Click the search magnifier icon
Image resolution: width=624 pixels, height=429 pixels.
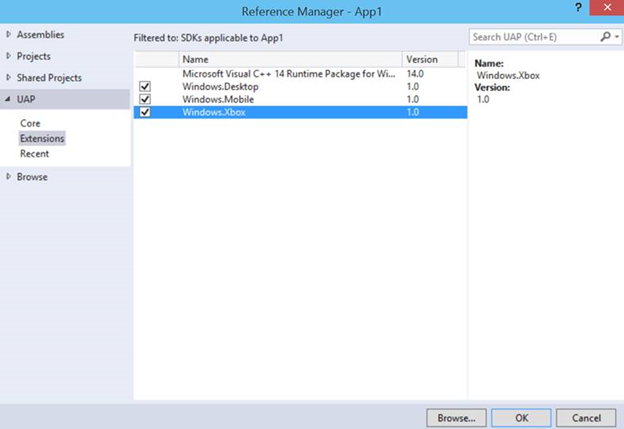coord(605,37)
